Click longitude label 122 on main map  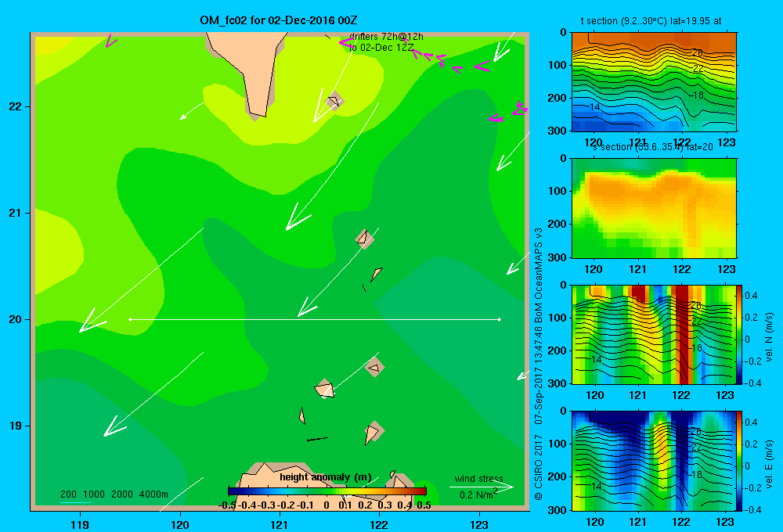point(379,524)
